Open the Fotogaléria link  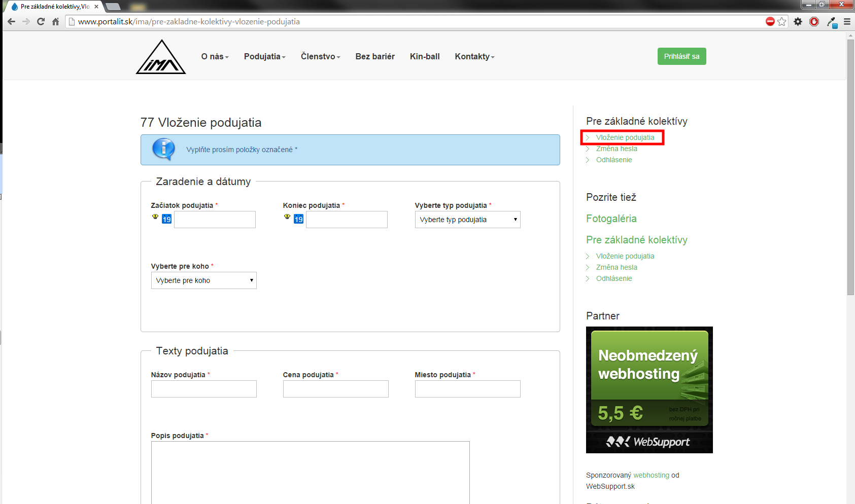(x=611, y=219)
